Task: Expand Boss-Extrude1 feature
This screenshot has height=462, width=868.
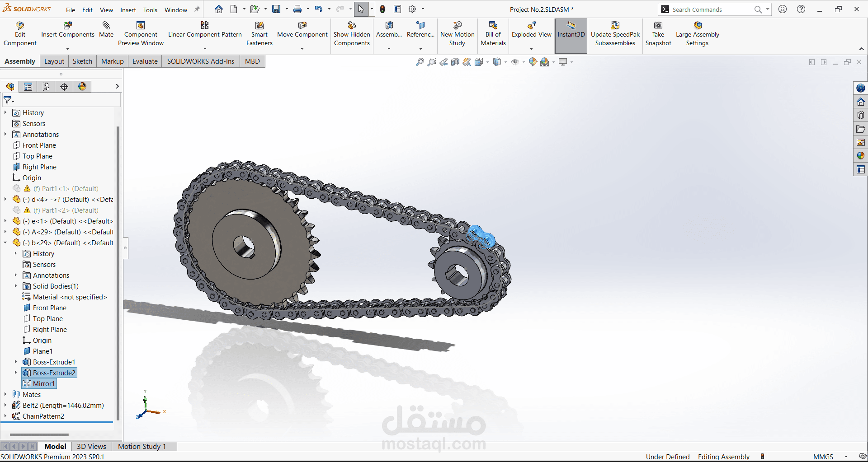Action: coord(16,362)
